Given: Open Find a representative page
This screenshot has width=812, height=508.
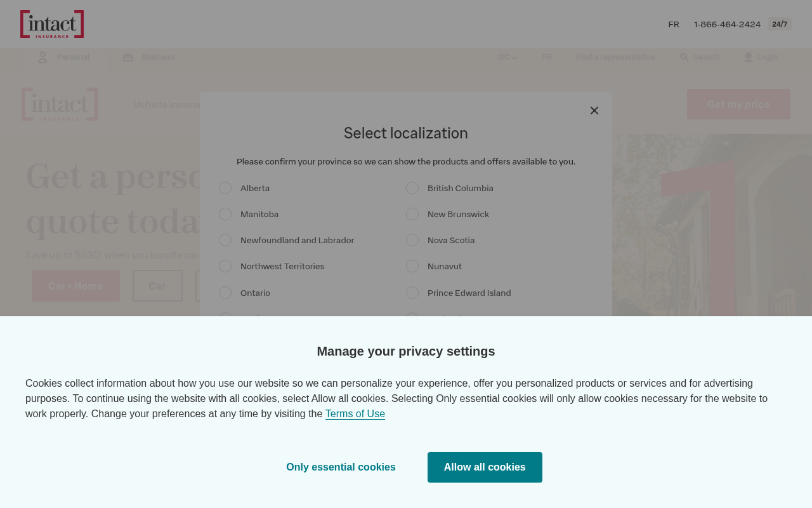Looking at the screenshot, I should pyautogui.click(x=615, y=57).
